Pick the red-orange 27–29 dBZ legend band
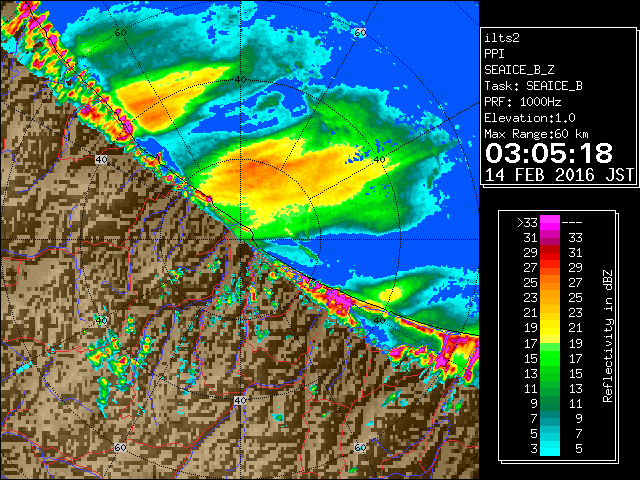640x480 pixels. click(x=550, y=268)
